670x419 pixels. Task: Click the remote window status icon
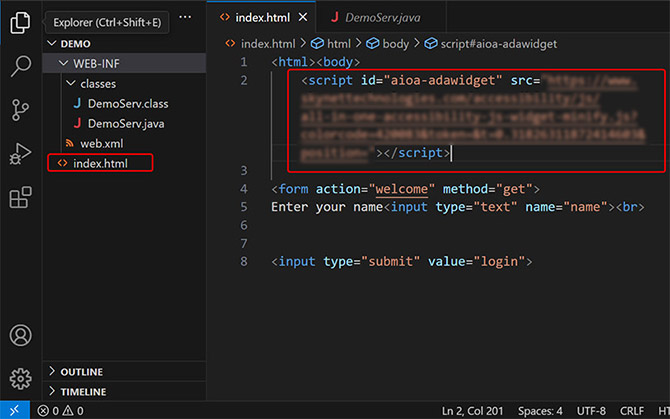(16, 410)
